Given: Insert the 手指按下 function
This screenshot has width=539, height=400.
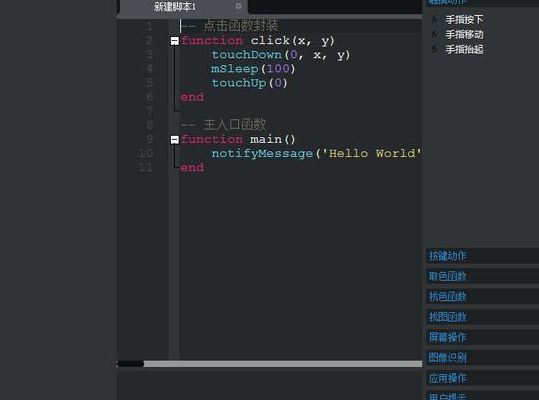Looking at the screenshot, I should [464, 19].
